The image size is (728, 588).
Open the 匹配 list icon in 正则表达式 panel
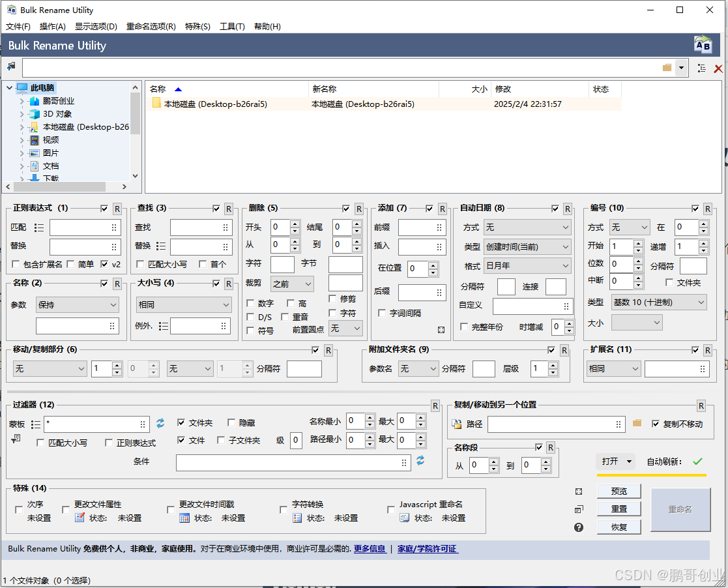pyautogui.click(x=40, y=228)
